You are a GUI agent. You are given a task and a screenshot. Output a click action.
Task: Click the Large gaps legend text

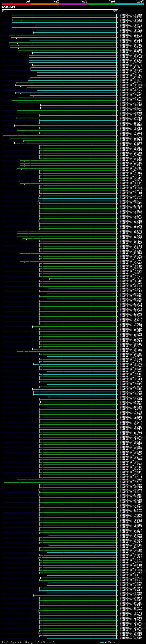click(28, 642)
